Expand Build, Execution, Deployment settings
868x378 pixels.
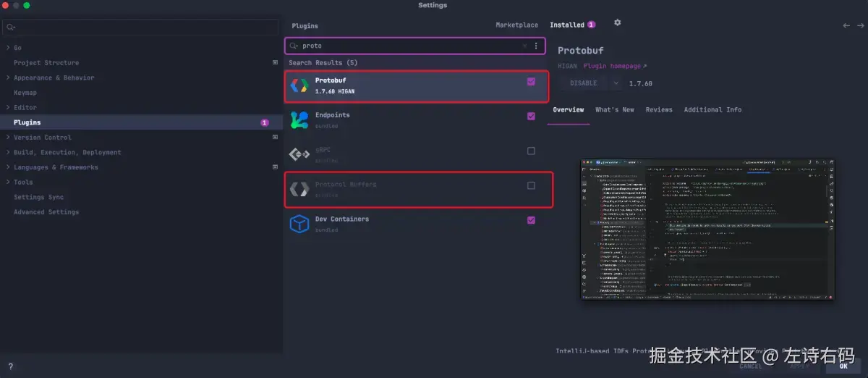point(8,153)
